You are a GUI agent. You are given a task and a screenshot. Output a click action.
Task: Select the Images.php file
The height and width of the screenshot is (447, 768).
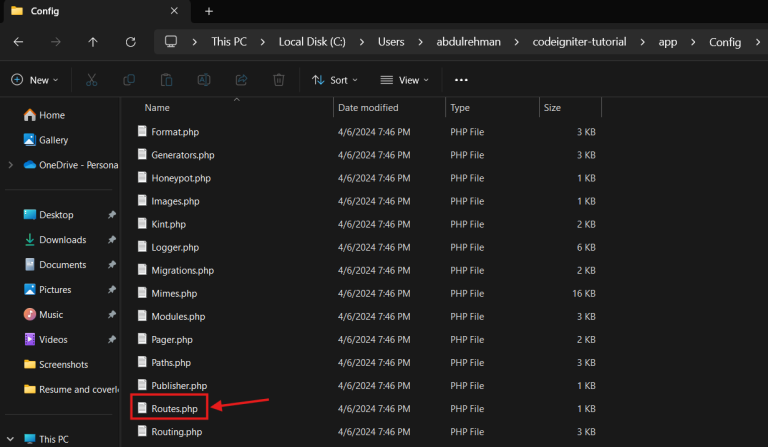pos(169,201)
